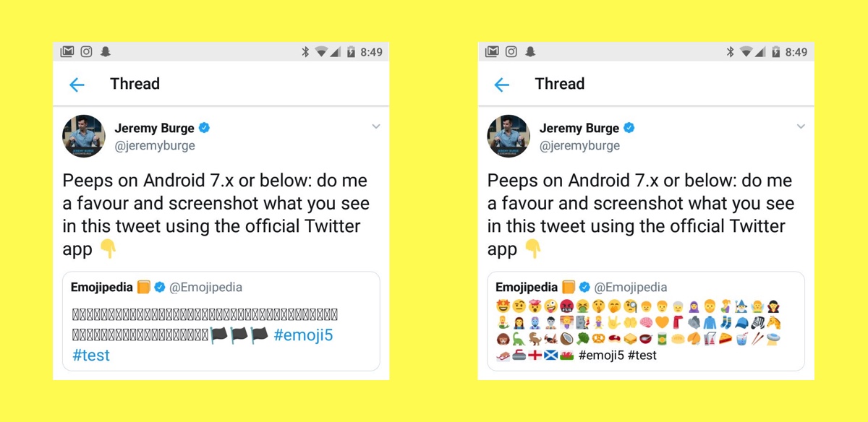Screen dimensions: 868x422
Task: Open the tweet options chevron in the right screenshot
Action: click(x=801, y=126)
